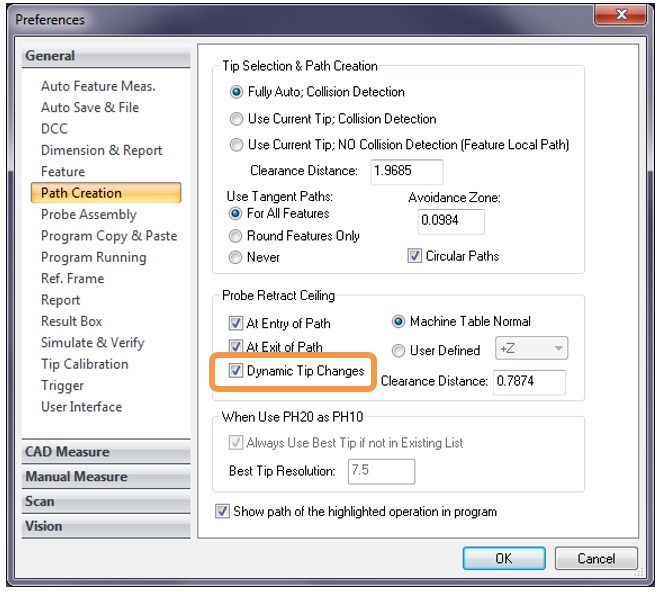Click the OK button
659x592 pixels.
(x=504, y=558)
